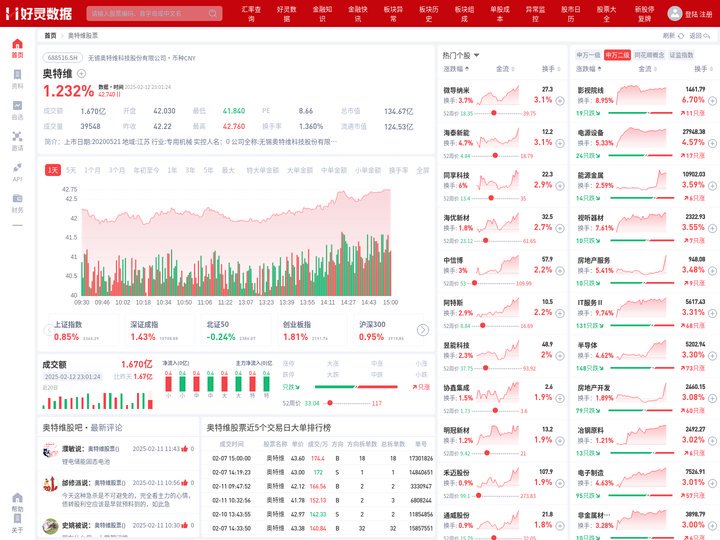The width and height of the screenshot is (720, 540).
Task: Add 能源金属 sector via plus icon
Action: (712, 186)
